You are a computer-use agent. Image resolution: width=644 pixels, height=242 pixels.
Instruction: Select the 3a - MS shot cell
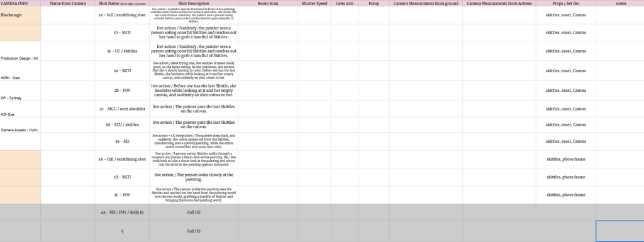click(122, 141)
